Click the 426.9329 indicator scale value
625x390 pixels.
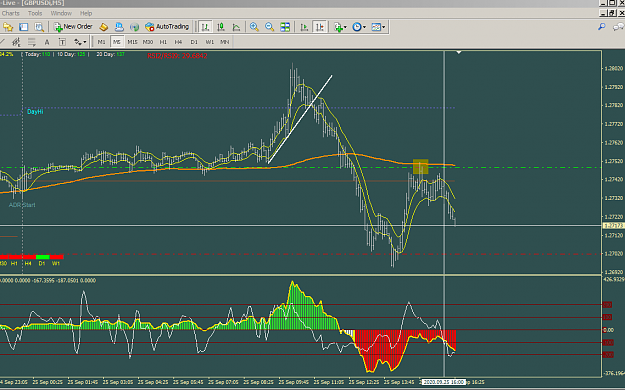tap(614, 279)
